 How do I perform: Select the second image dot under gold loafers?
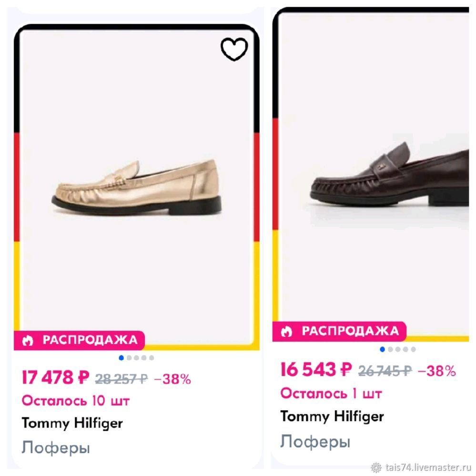click(129, 358)
